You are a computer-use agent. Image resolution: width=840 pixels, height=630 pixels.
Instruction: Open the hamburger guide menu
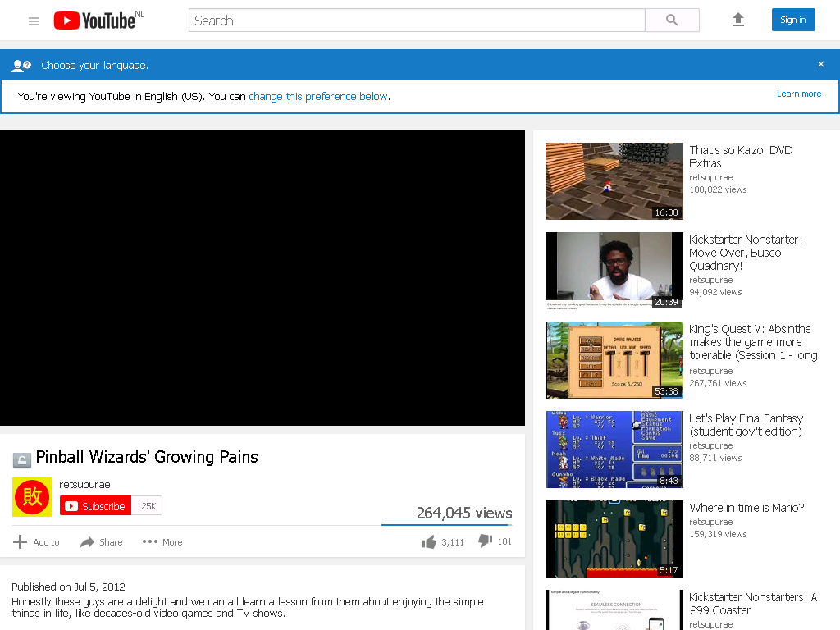pos(34,21)
